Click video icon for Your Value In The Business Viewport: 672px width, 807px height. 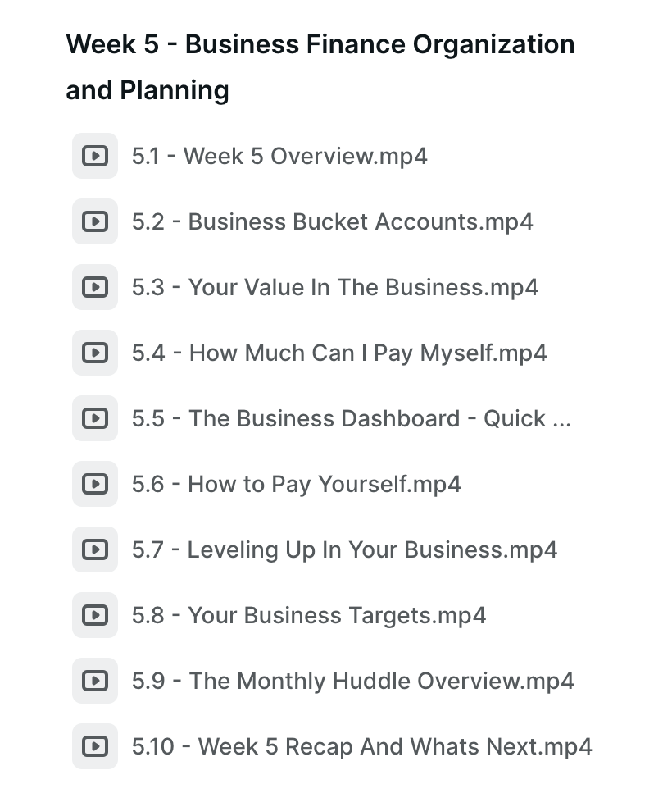(x=95, y=287)
